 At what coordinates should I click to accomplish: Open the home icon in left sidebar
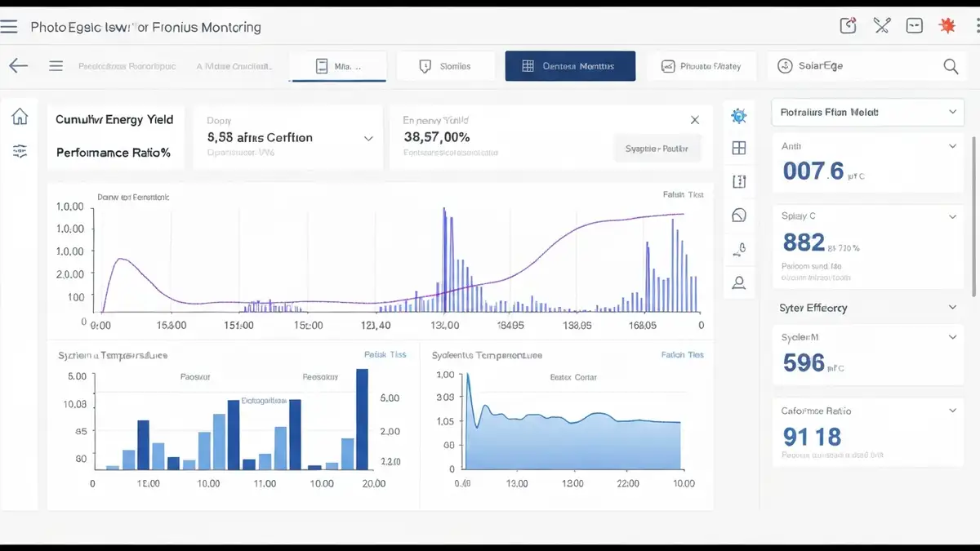pos(20,117)
